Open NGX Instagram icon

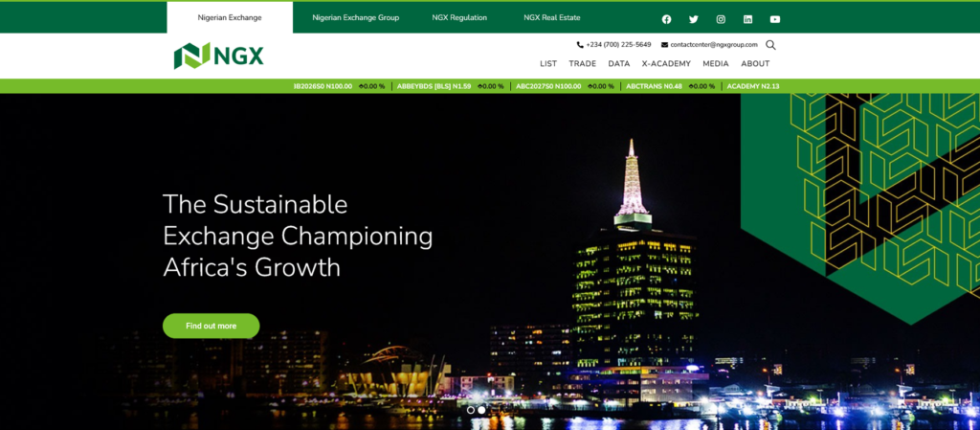pos(721,19)
